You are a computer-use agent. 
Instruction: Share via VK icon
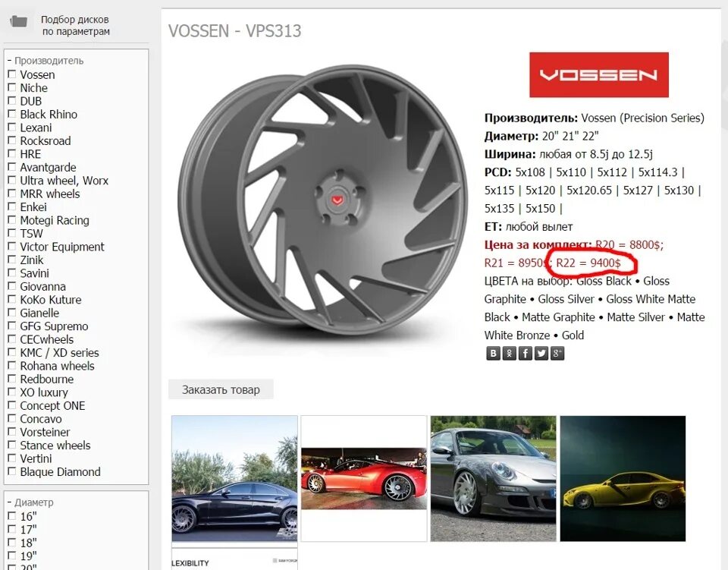[493, 354]
